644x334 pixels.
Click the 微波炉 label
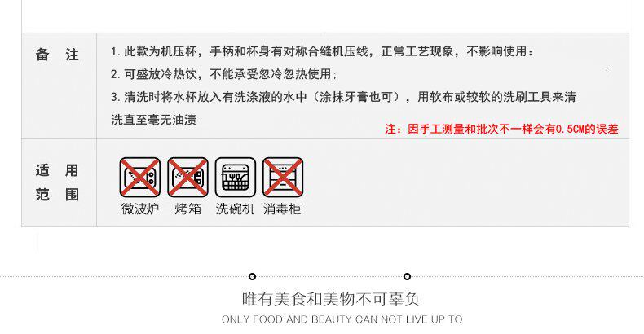point(140,209)
